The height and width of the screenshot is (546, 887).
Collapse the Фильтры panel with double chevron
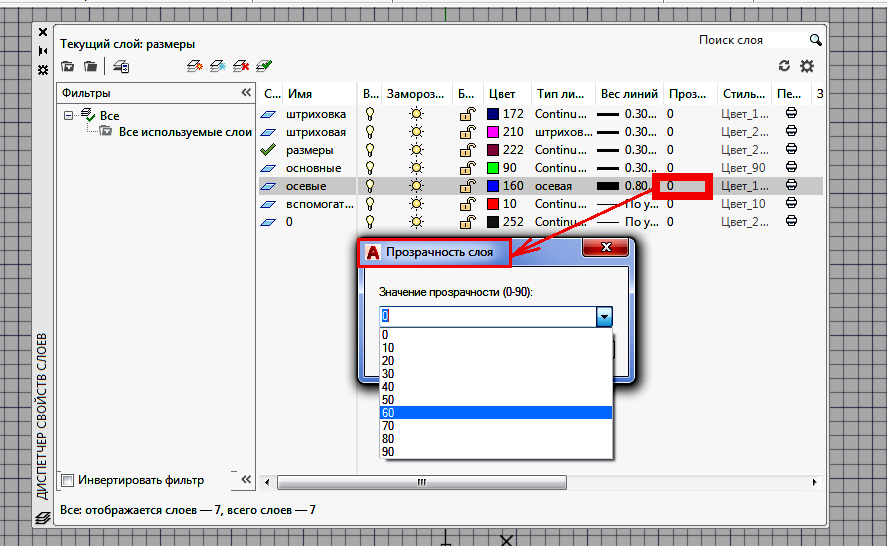point(246,93)
